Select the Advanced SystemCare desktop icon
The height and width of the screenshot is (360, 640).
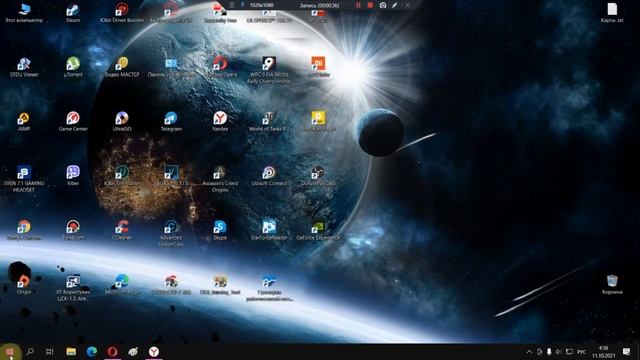(171, 233)
